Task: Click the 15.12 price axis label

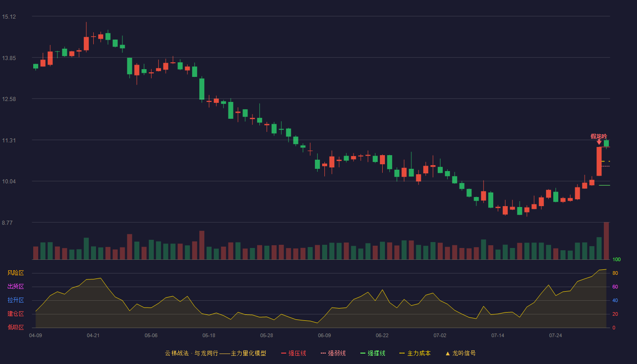Action: point(9,17)
